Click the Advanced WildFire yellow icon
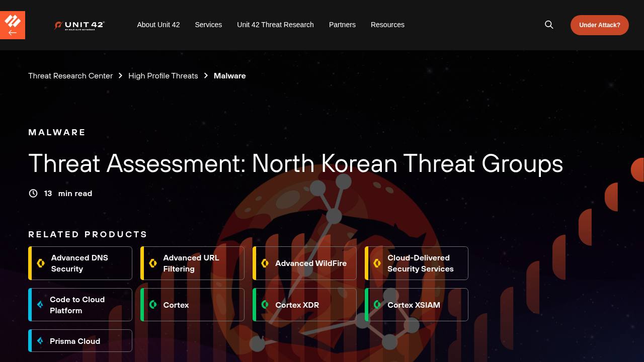Image resolution: width=644 pixels, height=362 pixels. pyautogui.click(x=265, y=263)
